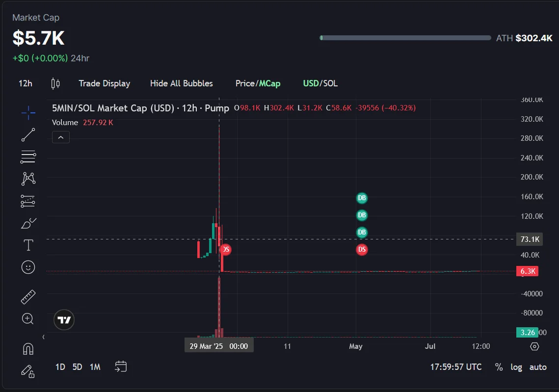Toggle log scale on the chart
This screenshot has height=392, width=559.
(x=516, y=367)
